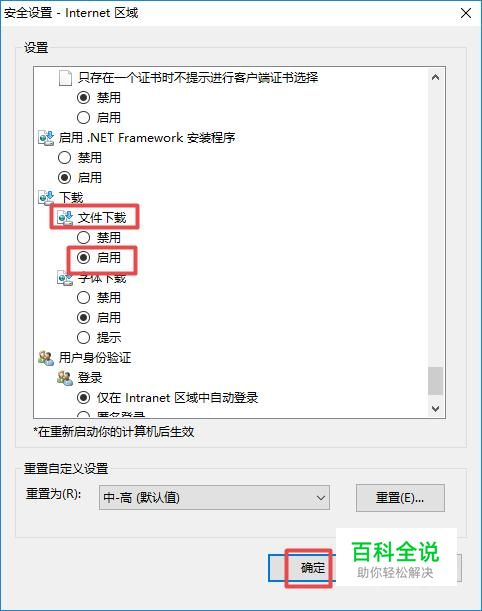Click the 登录 users icon

(65, 378)
